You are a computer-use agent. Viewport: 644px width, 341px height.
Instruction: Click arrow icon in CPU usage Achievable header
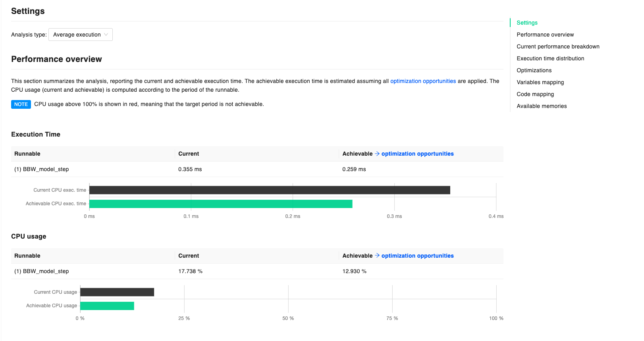click(x=377, y=256)
